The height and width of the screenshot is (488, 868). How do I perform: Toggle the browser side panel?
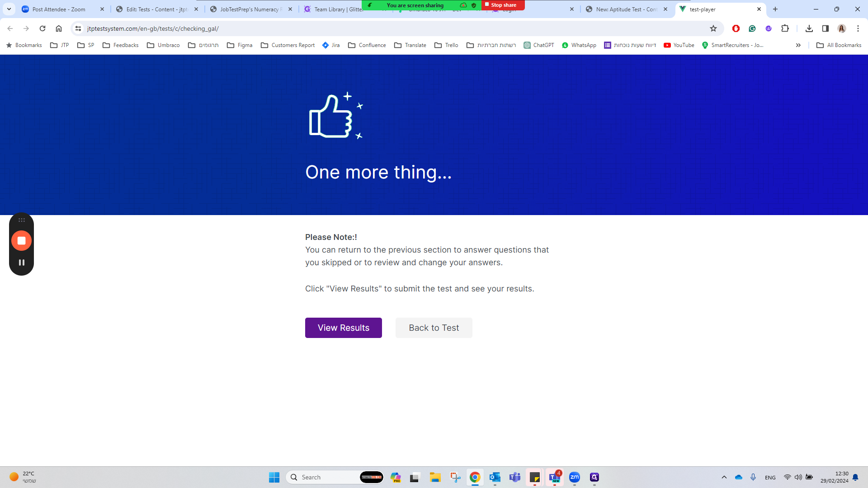[x=825, y=28]
